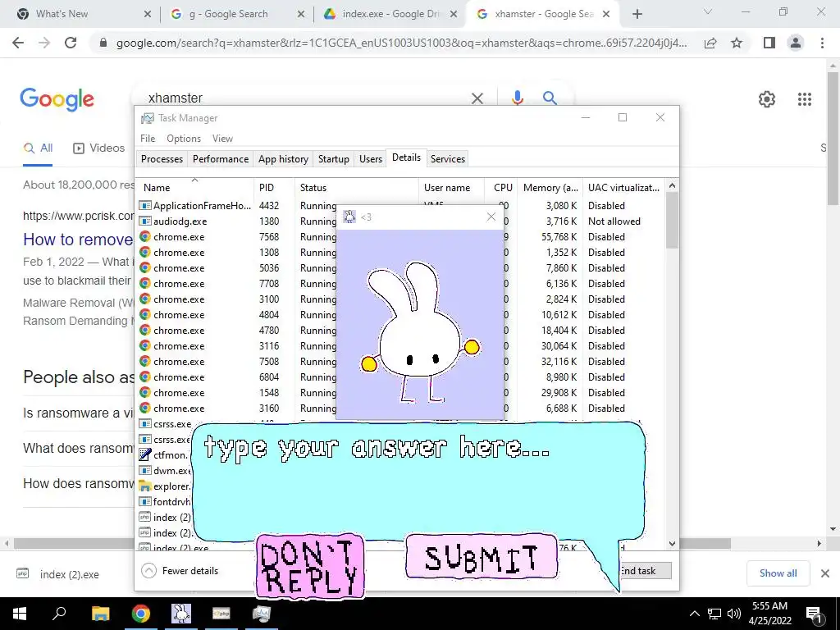
Task: Click the Chrome icon in the taskbar
Action: pos(141,614)
